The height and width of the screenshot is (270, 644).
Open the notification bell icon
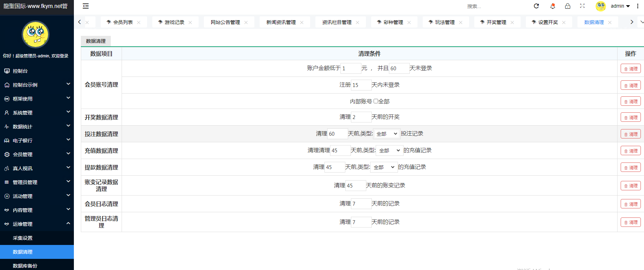(552, 6)
